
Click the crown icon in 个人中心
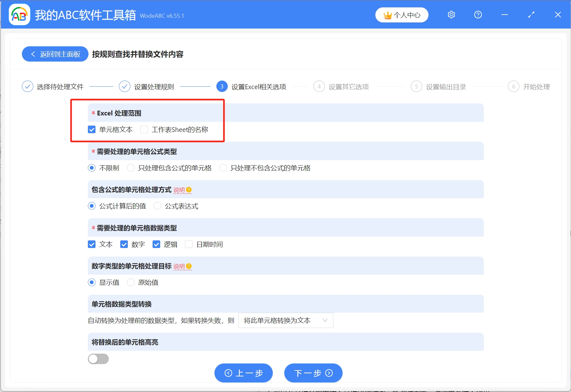point(387,15)
